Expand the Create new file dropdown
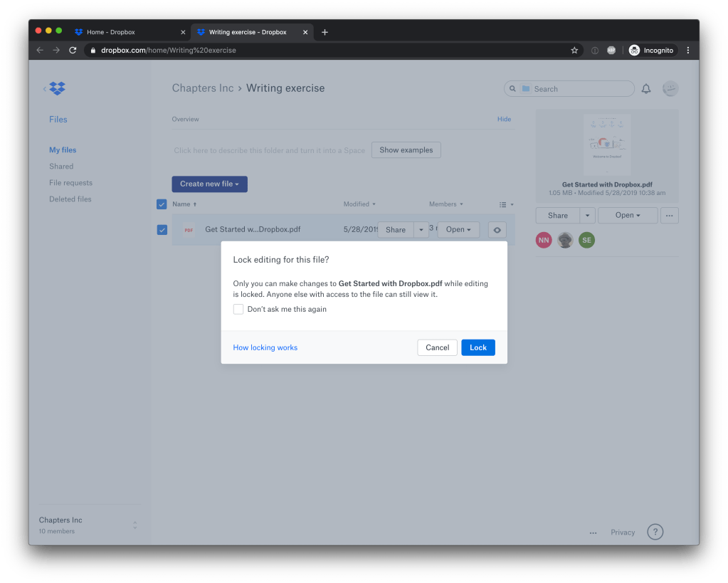The image size is (728, 583). tap(209, 184)
